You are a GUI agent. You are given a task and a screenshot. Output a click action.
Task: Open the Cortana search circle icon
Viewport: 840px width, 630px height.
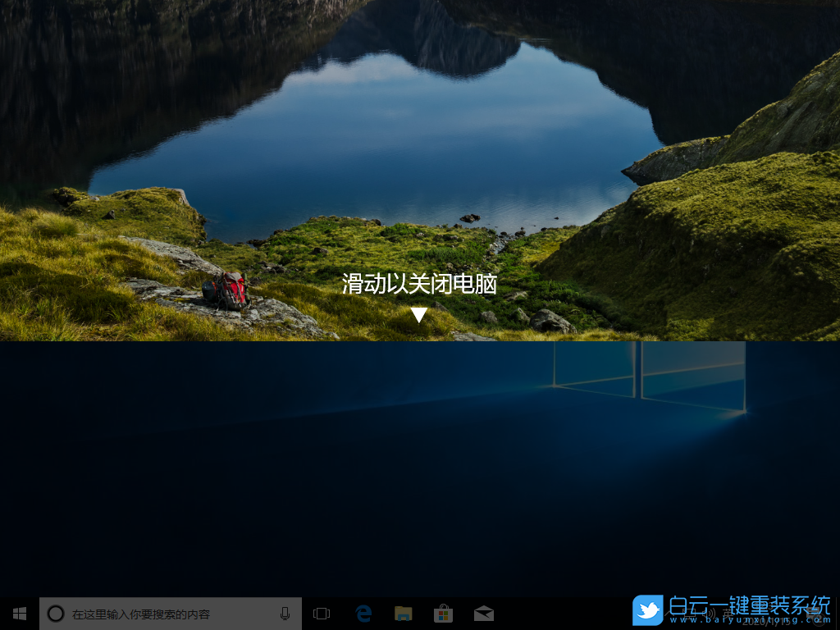point(55,613)
